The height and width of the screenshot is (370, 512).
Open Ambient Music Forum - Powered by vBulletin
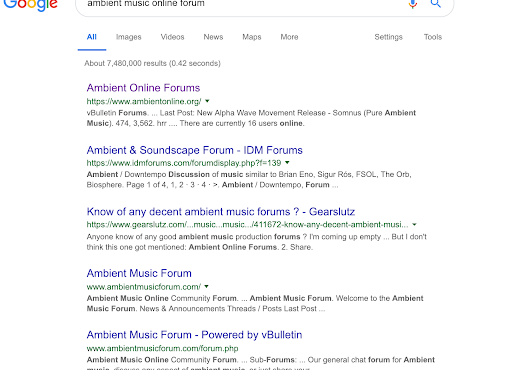pyautogui.click(x=194, y=335)
